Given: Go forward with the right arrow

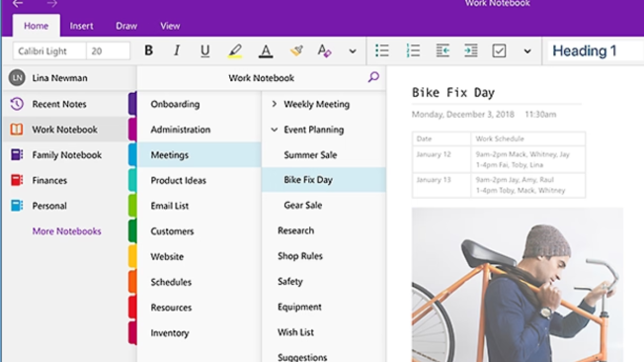Looking at the screenshot, I should [x=51, y=4].
